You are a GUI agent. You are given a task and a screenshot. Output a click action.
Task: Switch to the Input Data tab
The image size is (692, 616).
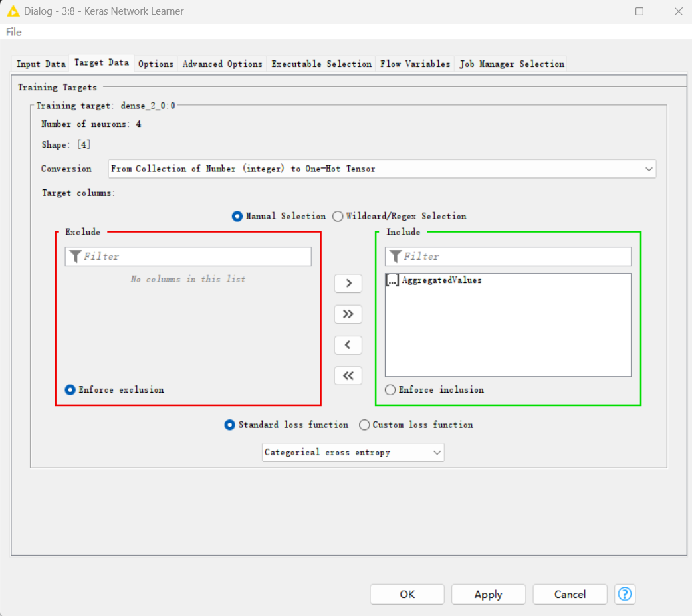[41, 64]
